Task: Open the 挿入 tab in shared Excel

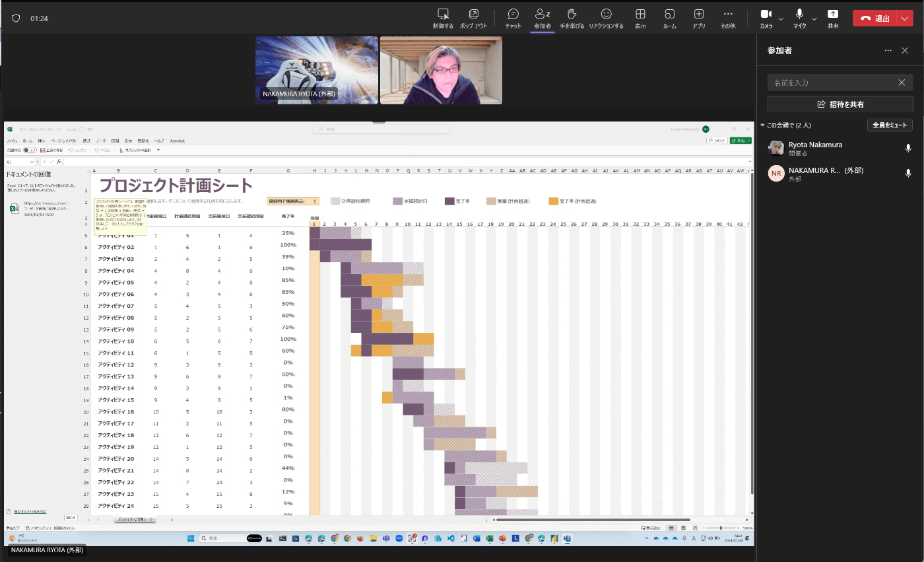Action: click(x=42, y=141)
